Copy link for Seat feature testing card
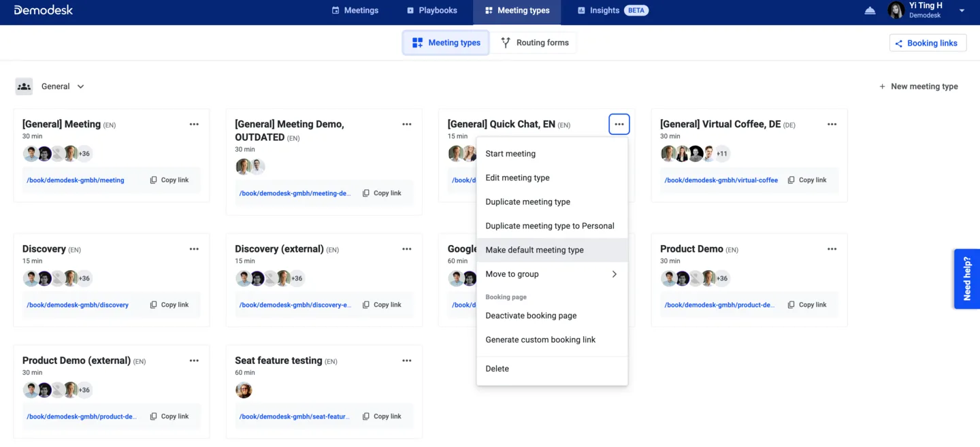The width and height of the screenshot is (980, 447). [382, 416]
